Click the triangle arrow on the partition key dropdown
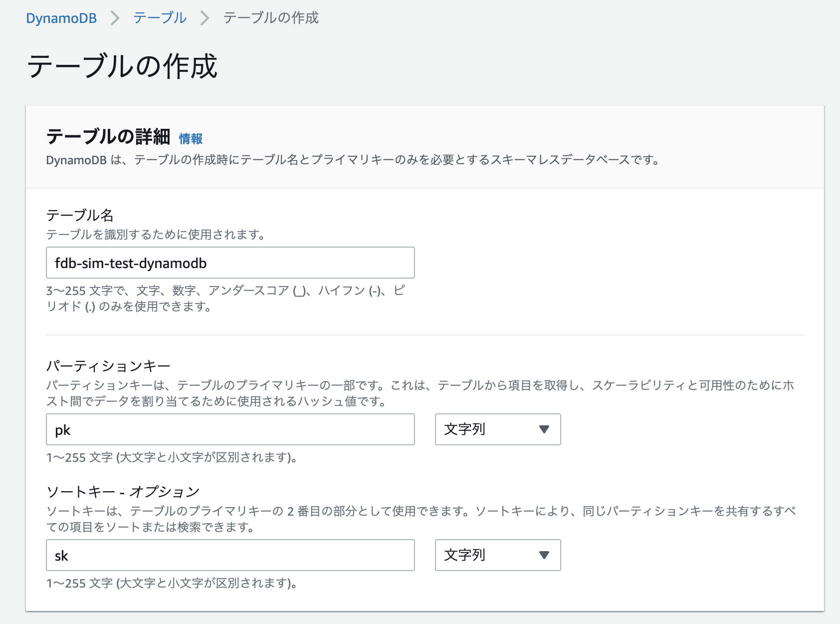840x624 pixels. (x=544, y=429)
